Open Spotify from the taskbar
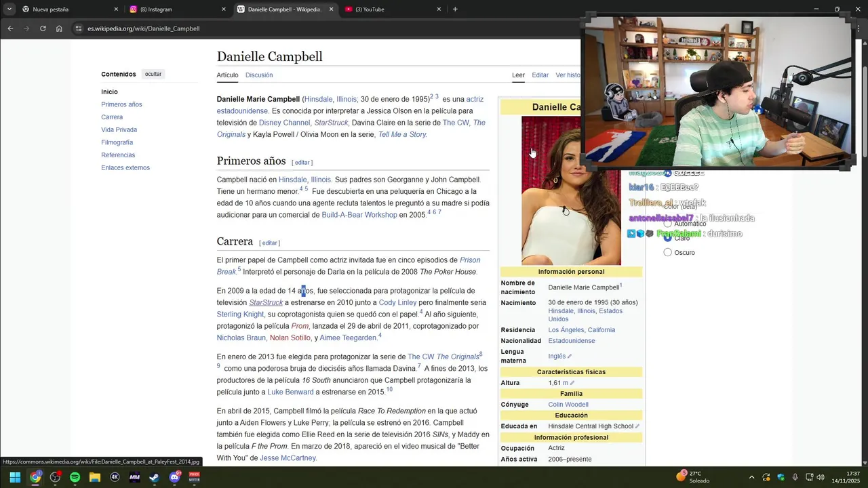 (75, 477)
